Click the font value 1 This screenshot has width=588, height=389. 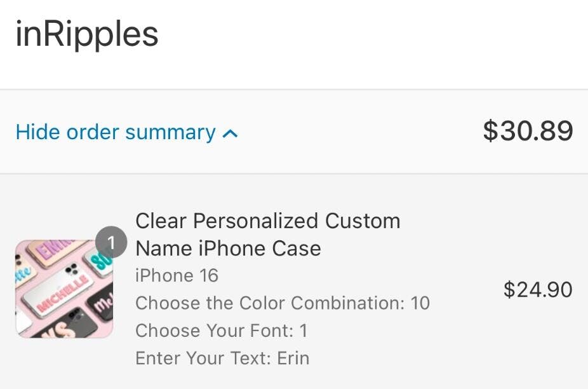(x=303, y=331)
